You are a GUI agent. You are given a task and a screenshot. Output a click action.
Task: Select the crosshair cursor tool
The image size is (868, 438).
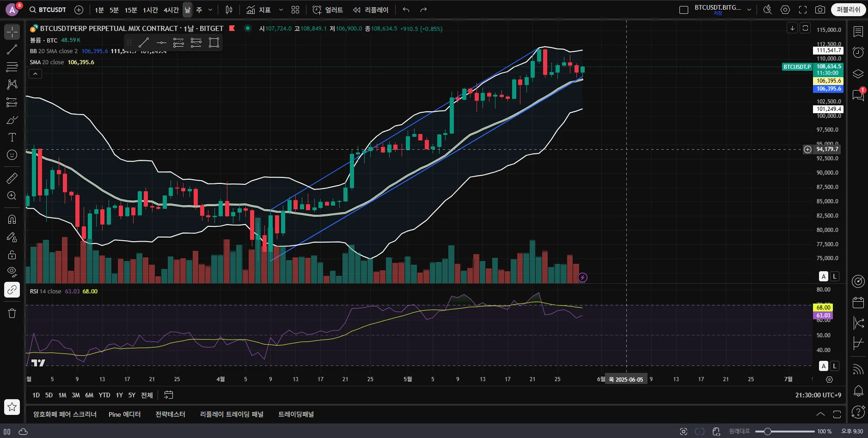12,32
